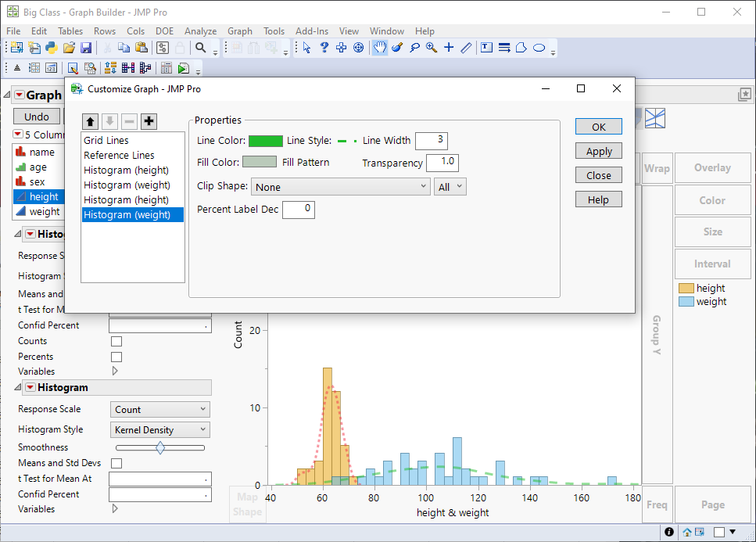Click the green run script icon
The width and height of the screenshot is (756, 542).
pyautogui.click(x=183, y=69)
